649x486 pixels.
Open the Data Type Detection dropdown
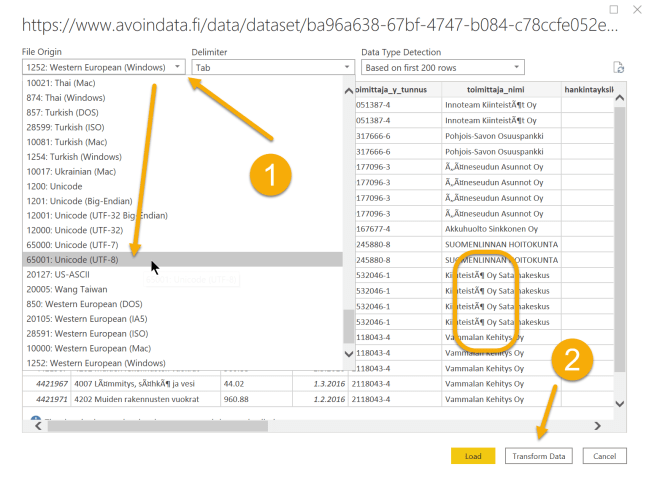pos(441,68)
